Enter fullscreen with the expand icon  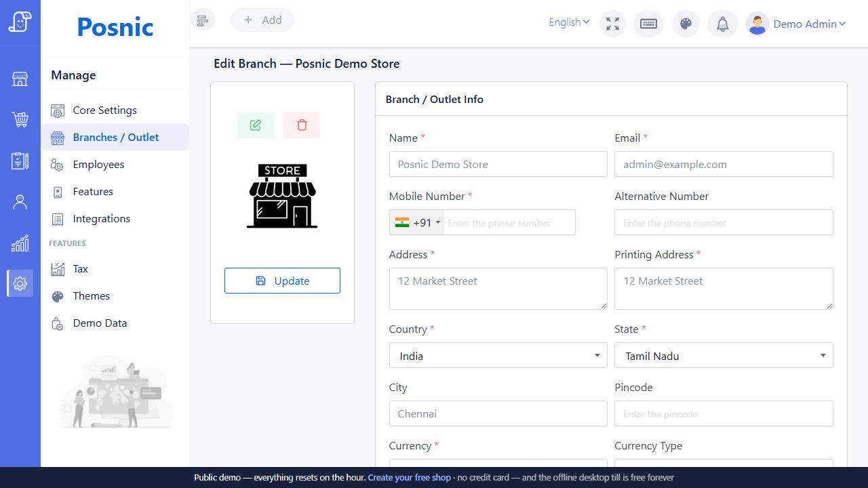click(613, 24)
